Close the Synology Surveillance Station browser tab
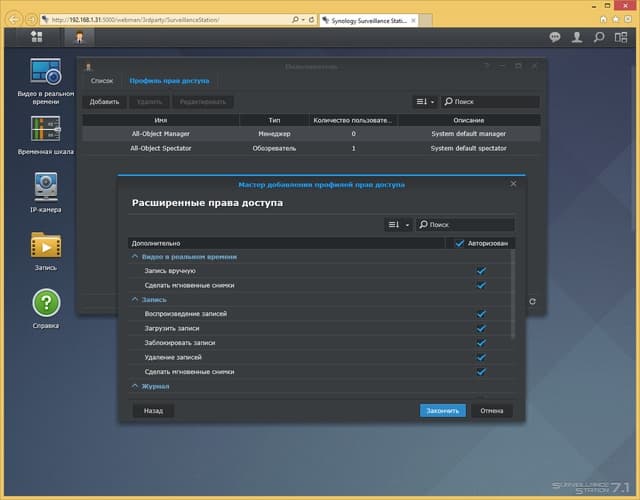The width and height of the screenshot is (640, 500). [x=413, y=20]
